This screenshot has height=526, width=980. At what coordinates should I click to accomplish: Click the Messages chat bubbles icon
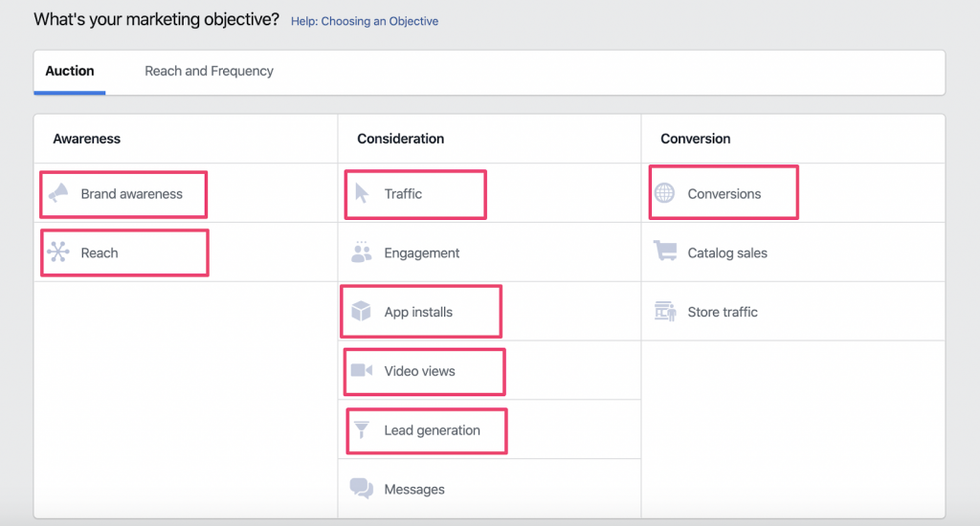coord(362,489)
